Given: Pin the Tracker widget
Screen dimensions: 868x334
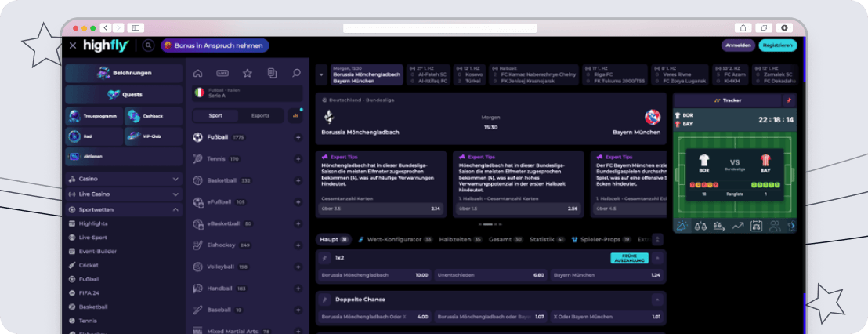Looking at the screenshot, I should coord(788,100).
